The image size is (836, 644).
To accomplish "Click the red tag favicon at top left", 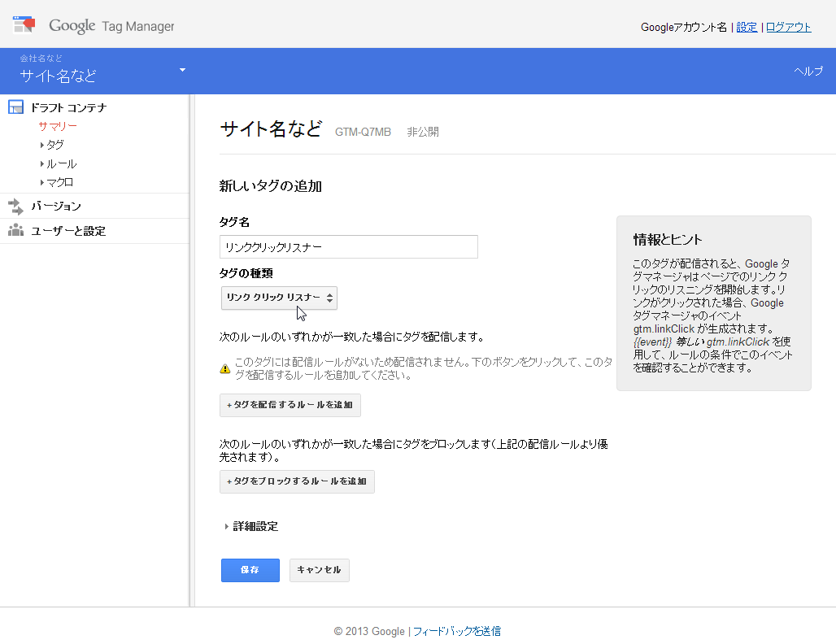I will click(24, 24).
